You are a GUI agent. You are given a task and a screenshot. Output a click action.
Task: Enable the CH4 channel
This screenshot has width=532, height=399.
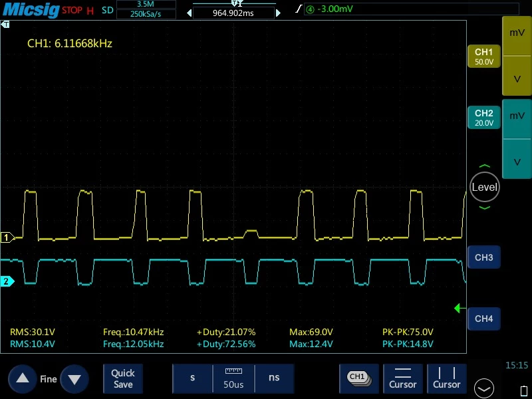(484, 319)
